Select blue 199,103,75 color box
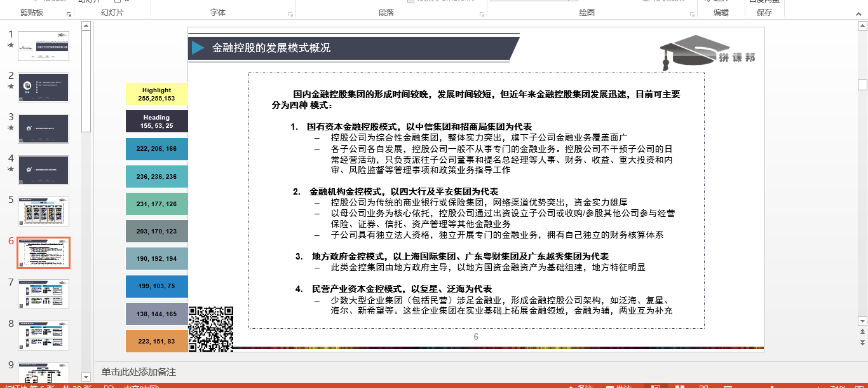This screenshot has width=868, height=388. [156, 286]
